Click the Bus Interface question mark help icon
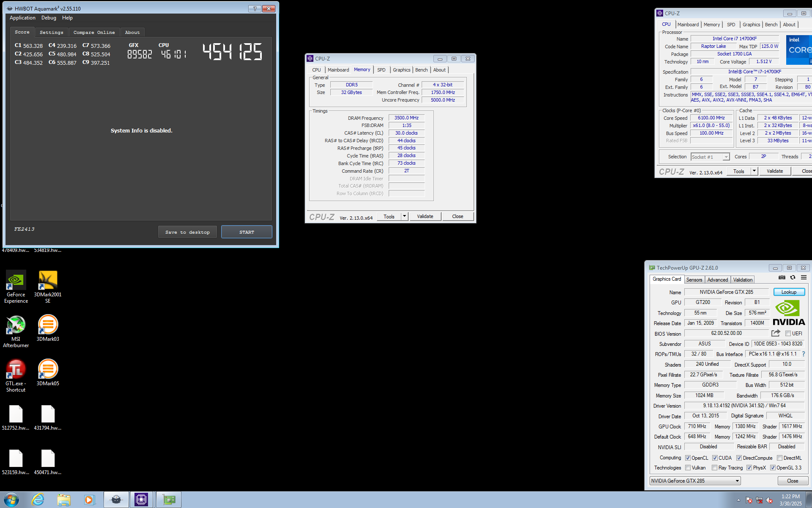This screenshot has height=508, width=812. (803, 354)
